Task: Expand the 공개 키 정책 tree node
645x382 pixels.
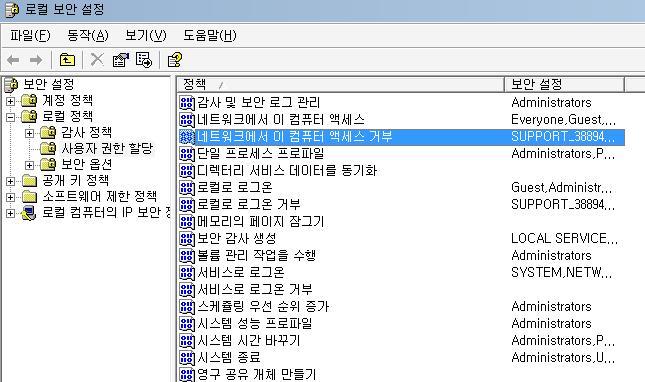Action: tap(10, 181)
